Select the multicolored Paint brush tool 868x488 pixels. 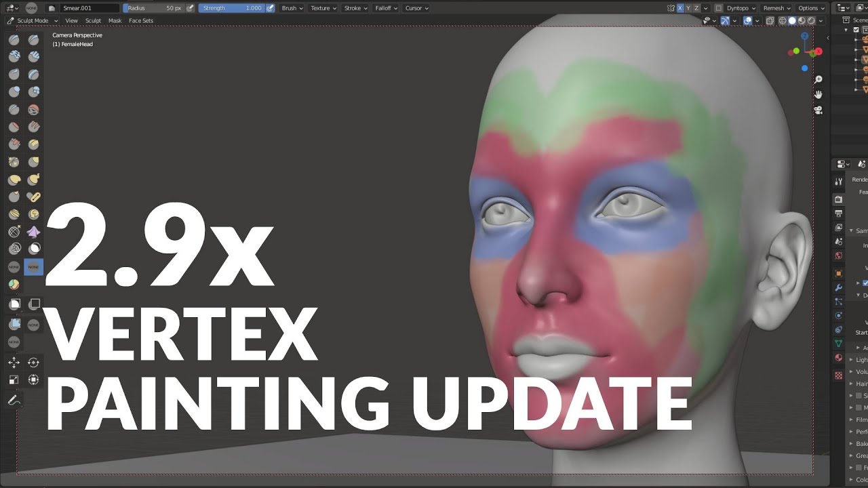(x=14, y=285)
